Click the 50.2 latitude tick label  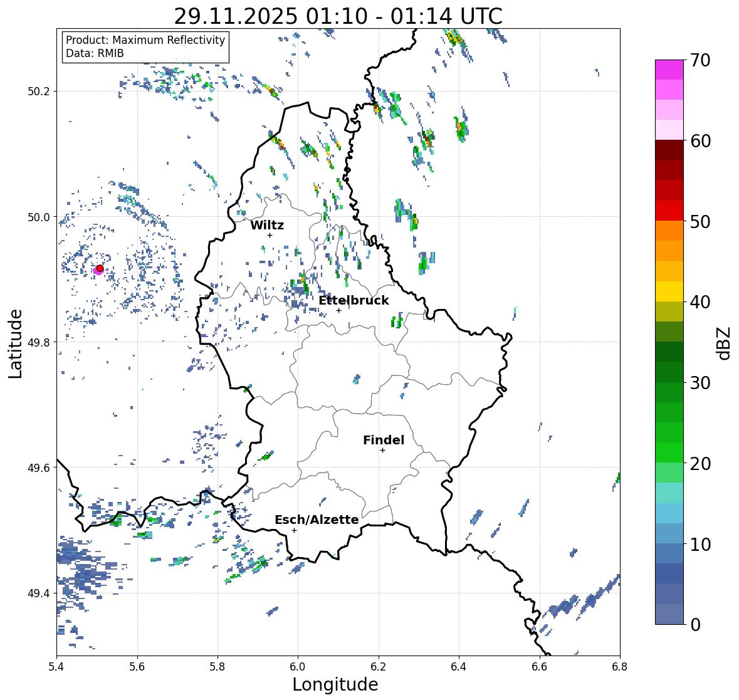point(39,91)
